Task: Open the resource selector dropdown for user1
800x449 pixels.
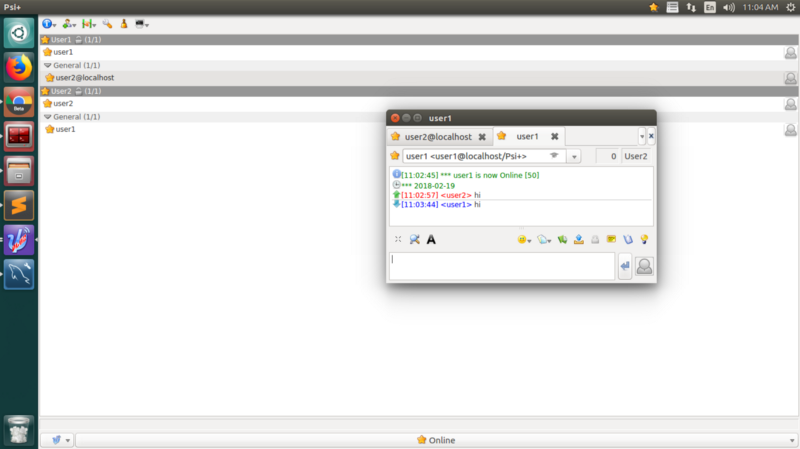Action: coord(573,156)
